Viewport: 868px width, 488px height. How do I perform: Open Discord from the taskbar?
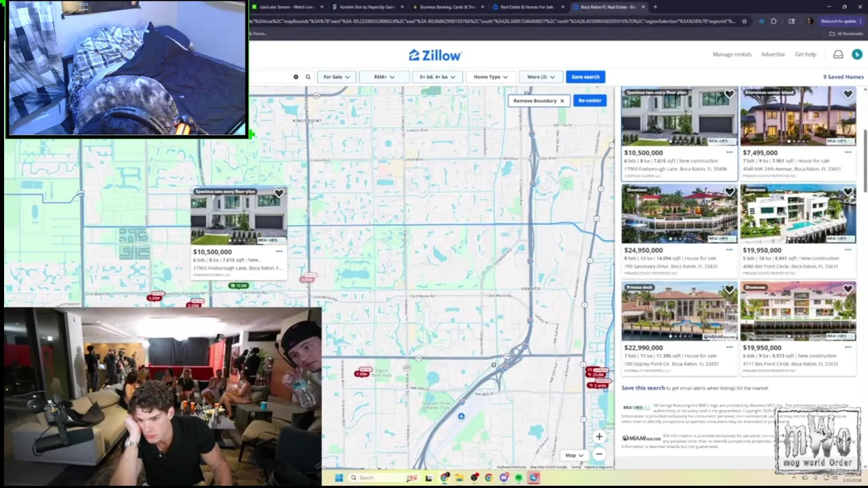pyautogui.click(x=504, y=478)
